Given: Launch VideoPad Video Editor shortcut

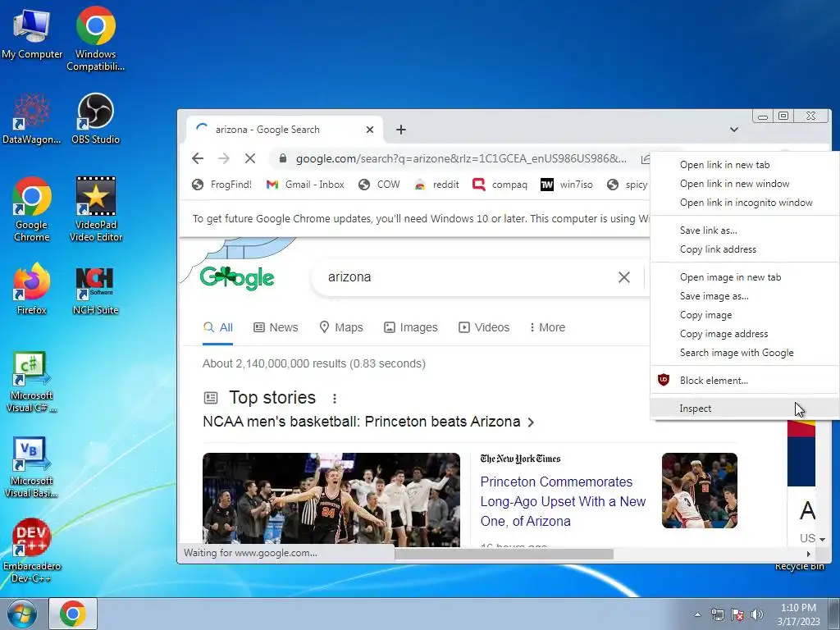Looking at the screenshot, I should 95,210.
